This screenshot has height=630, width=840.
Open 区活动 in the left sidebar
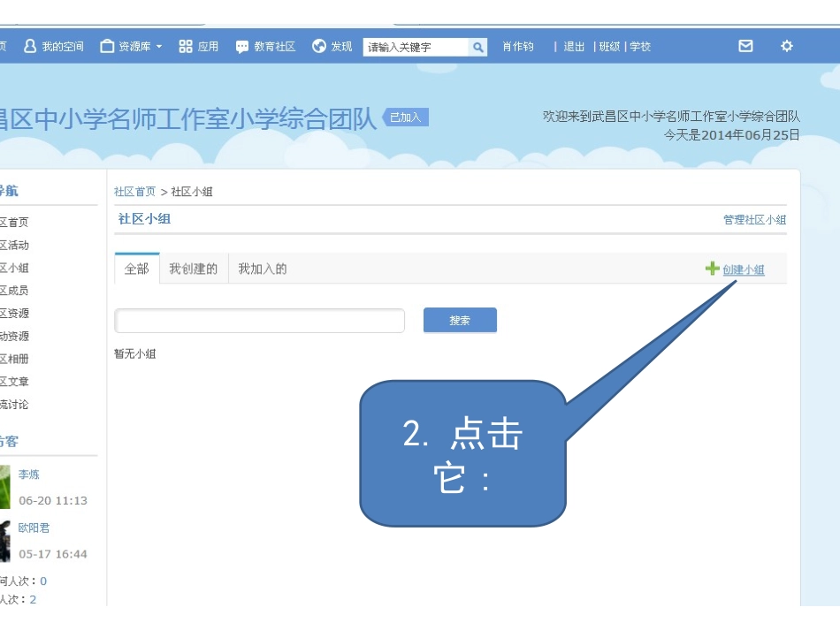coord(14,245)
